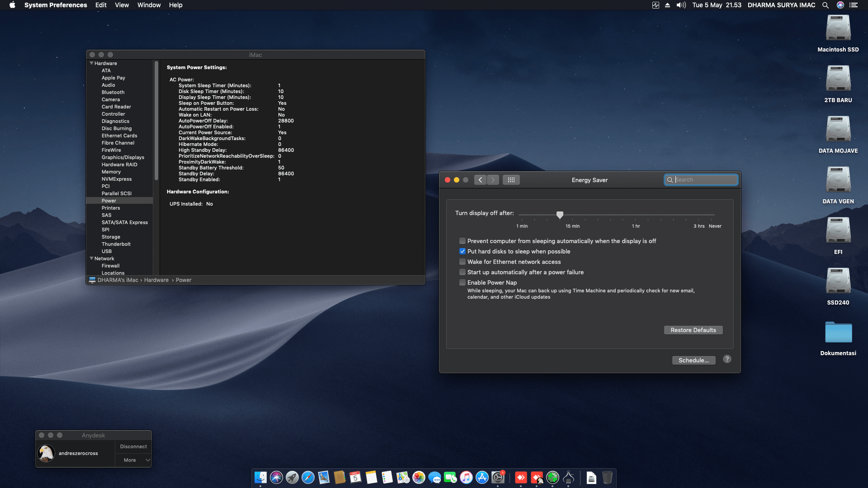The image size is (868, 488).
Task: Click AnyDesk dock icon with eagle badge
Action: (x=537, y=477)
